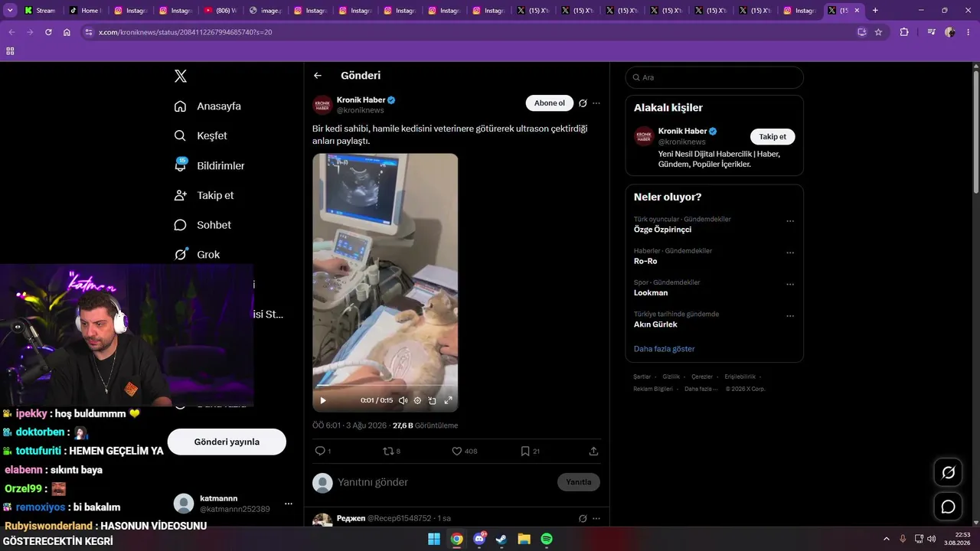Screen dimensions: 980x551
Task: Open the Windows Start menu
Action: [x=434, y=539]
